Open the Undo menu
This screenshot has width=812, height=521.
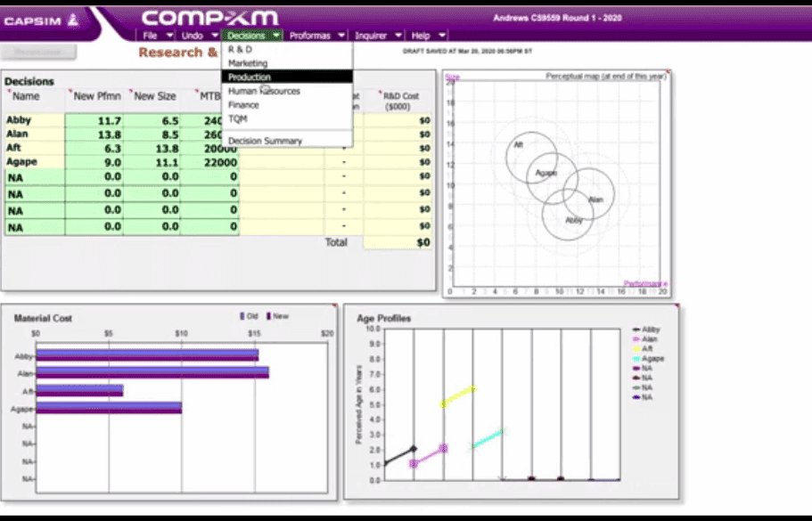tap(193, 36)
